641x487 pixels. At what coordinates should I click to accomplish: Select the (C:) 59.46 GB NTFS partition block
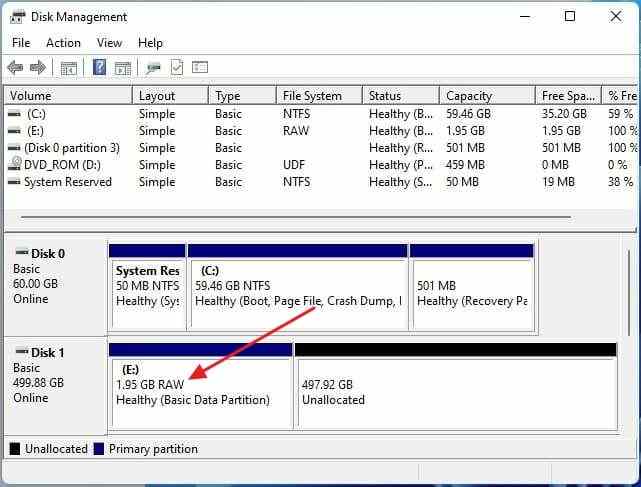pos(298,287)
